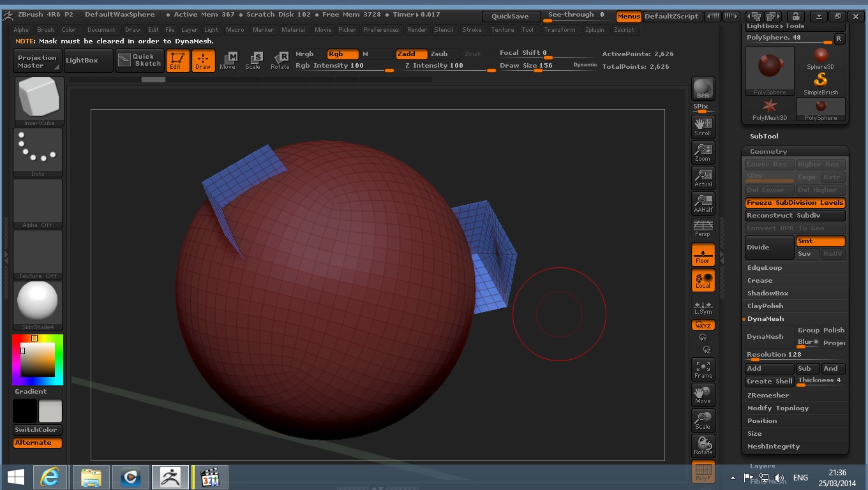Screen dimensions: 868x490
Task: Click the BPR render icon
Action: tap(703, 89)
